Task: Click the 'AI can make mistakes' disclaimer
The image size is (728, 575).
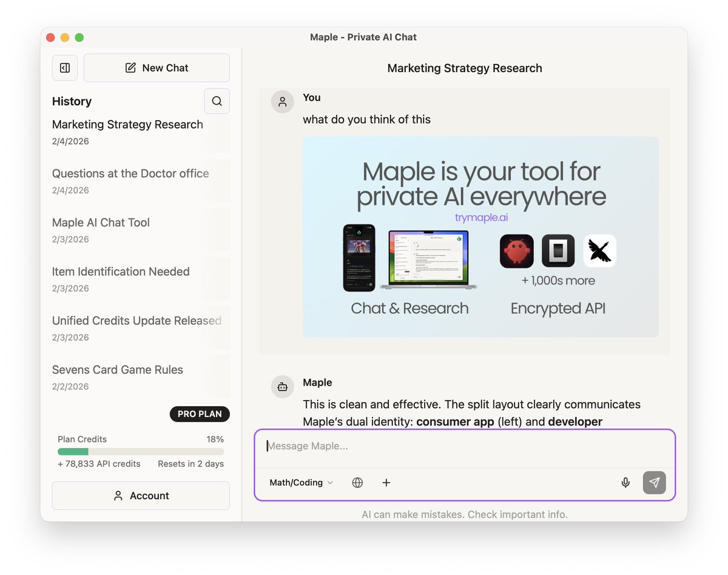Action: tap(465, 514)
